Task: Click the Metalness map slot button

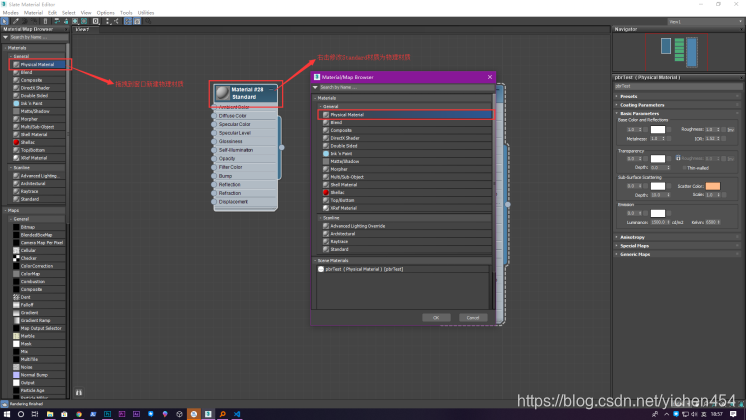Action: tap(669, 138)
